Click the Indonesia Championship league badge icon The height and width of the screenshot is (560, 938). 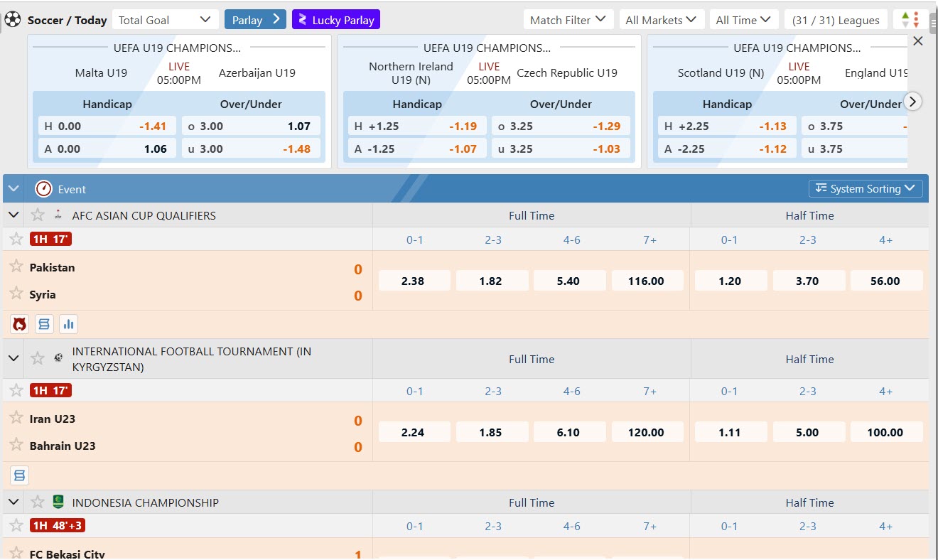click(x=58, y=502)
